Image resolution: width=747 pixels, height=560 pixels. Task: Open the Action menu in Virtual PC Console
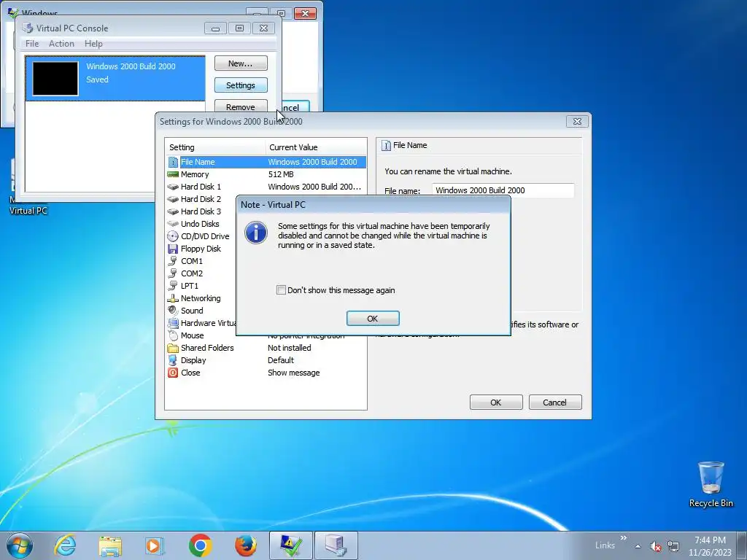pyautogui.click(x=61, y=43)
